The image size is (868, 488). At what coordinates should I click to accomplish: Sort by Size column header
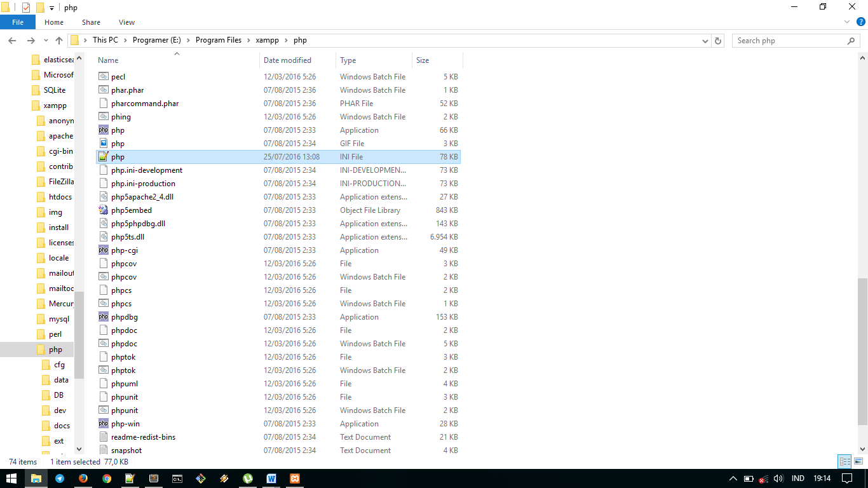click(x=437, y=60)
